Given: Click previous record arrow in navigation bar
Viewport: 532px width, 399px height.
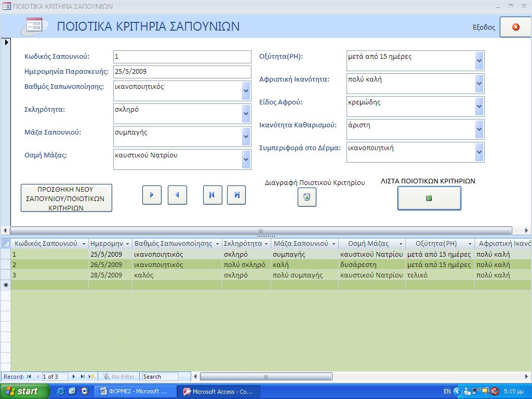Looking at the screenshot, I should (x=37, y=377).
